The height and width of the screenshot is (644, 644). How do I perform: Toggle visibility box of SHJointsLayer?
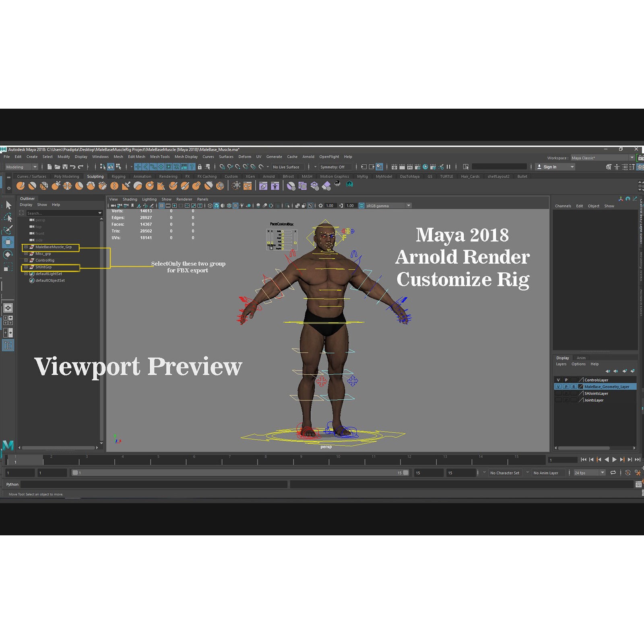558,394
